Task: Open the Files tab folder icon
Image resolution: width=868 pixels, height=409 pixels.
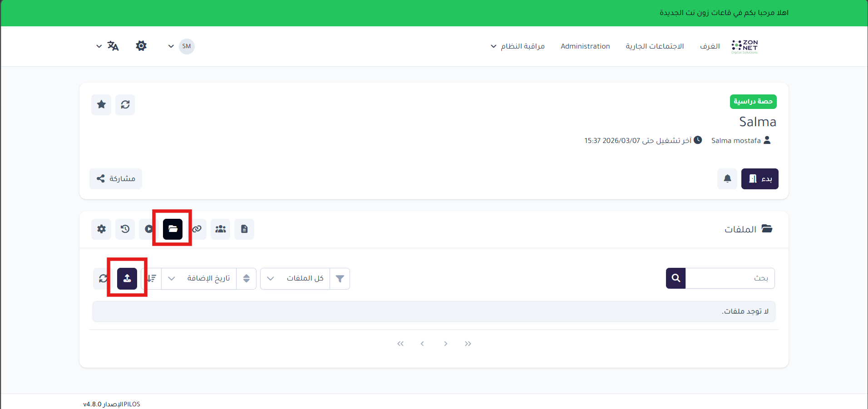Action: (173, 229)
